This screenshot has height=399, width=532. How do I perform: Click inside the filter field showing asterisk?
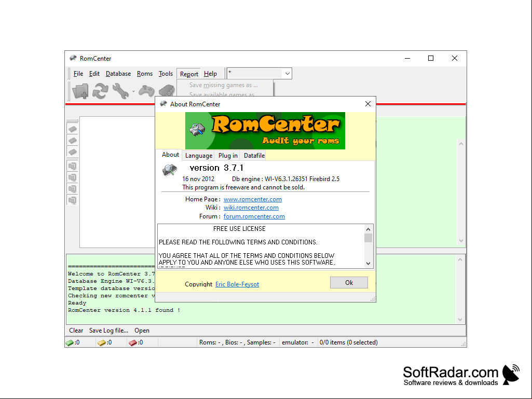click(255, 73)
